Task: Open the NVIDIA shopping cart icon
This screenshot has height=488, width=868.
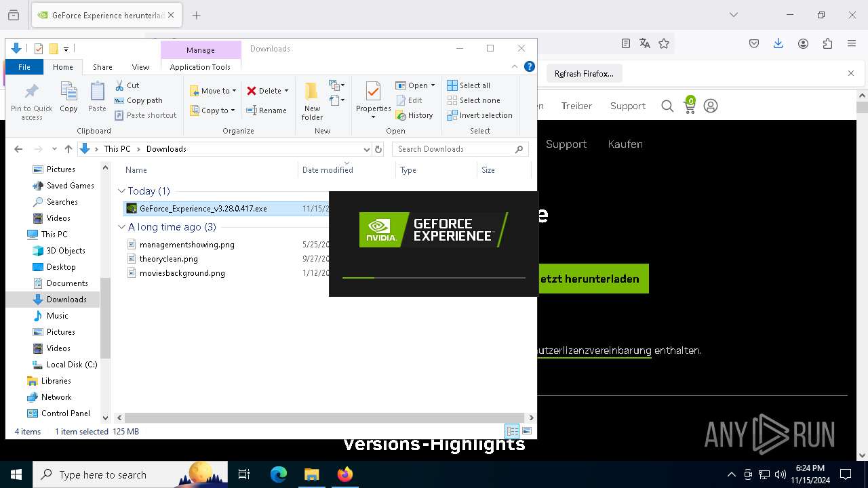Action: tap(690, 105)
